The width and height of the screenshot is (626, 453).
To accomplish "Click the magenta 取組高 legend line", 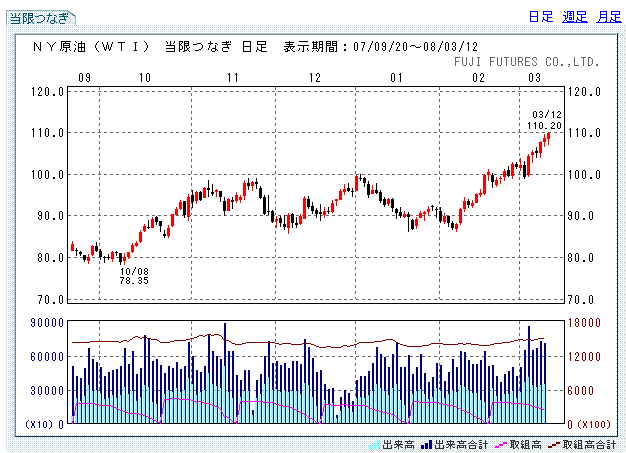I will pos(497,444).
